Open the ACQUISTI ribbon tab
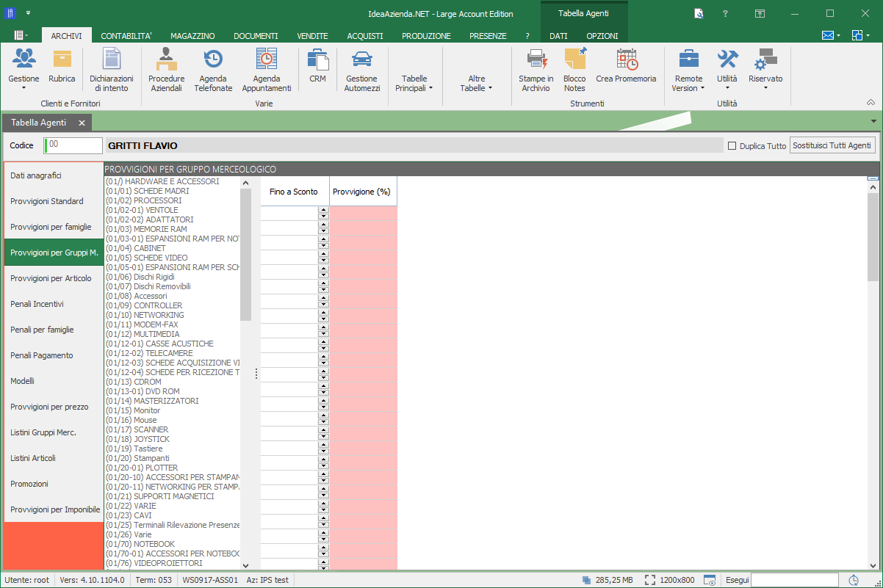This screenshot has width=883, height=588. click(x=365, y=35)
